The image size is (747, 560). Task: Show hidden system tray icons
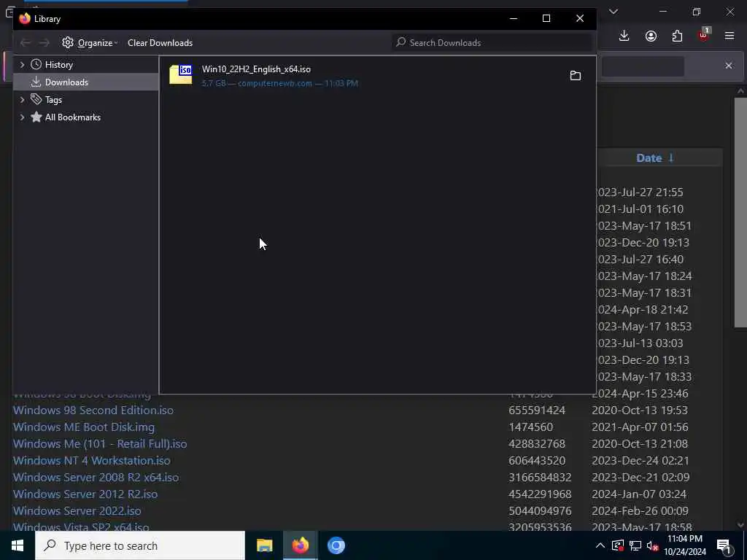[x=600, y=545]
